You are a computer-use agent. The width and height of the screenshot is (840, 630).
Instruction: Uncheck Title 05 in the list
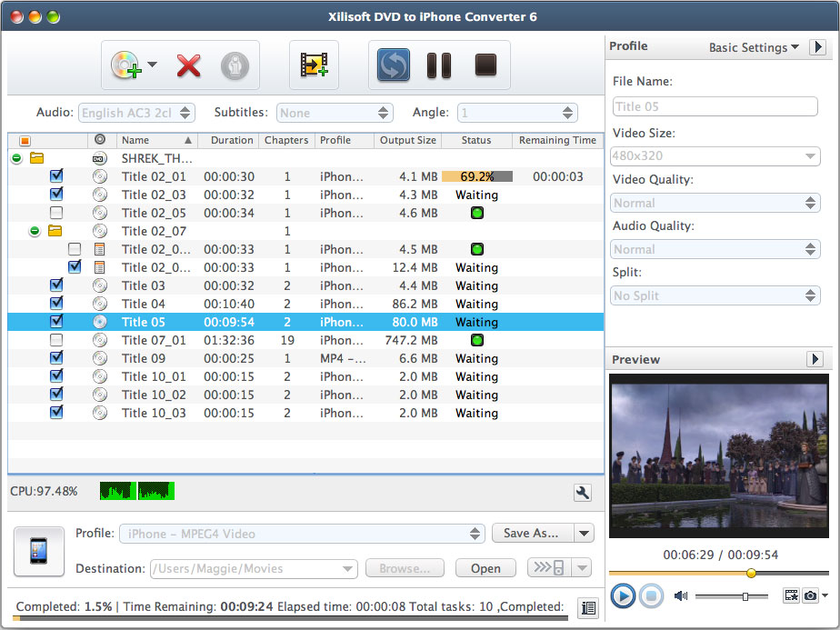(56, 322)
